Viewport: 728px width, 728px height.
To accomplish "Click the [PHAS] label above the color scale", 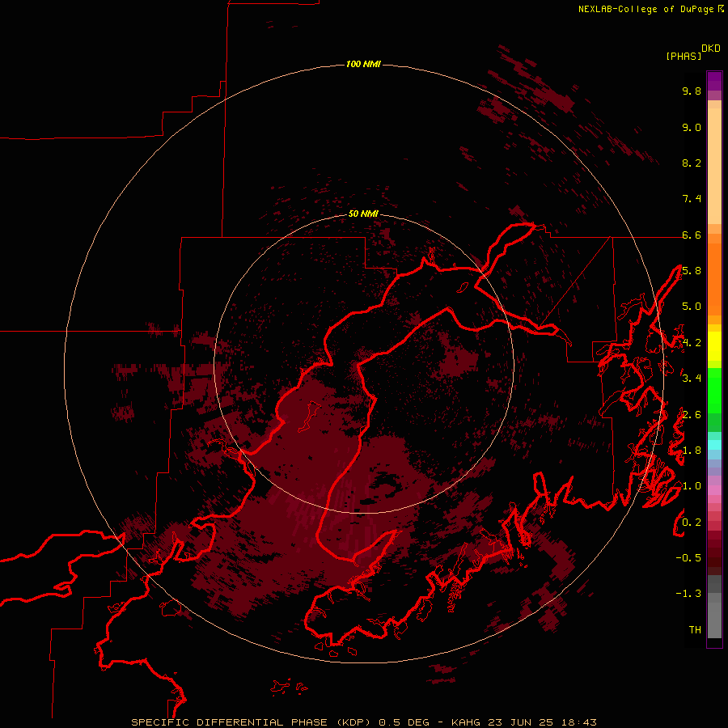I will pos(684,57).
